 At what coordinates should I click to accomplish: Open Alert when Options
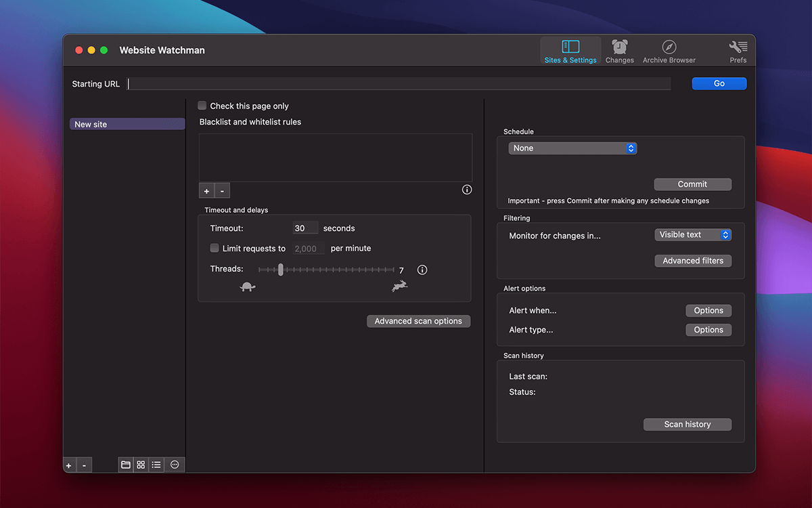(708, 310)
